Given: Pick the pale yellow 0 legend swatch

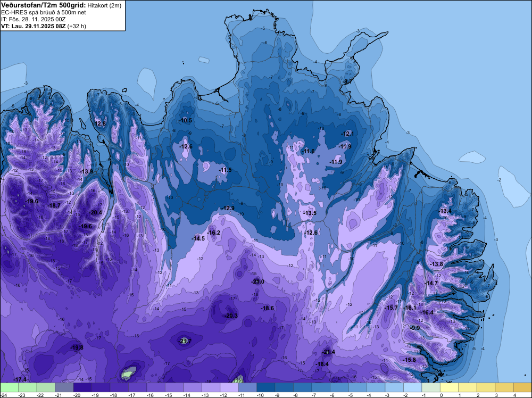Looking at the screenshot, I should coord(449,387).
